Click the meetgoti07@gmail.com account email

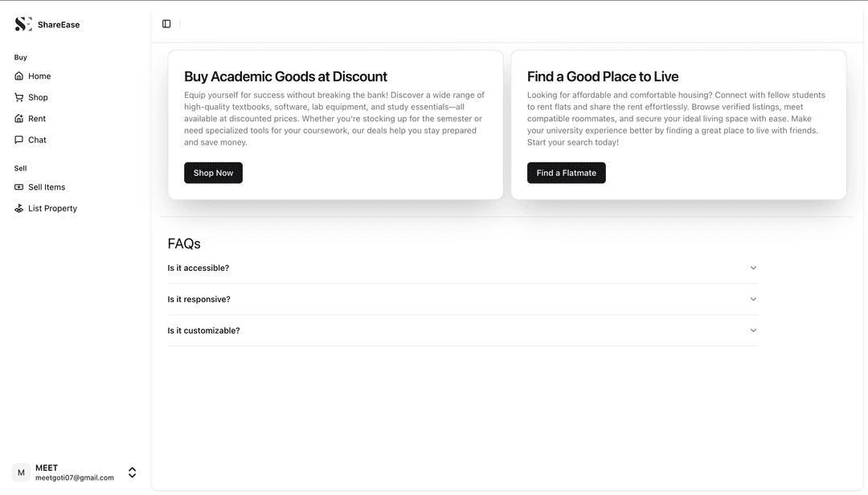click(75, 477)
